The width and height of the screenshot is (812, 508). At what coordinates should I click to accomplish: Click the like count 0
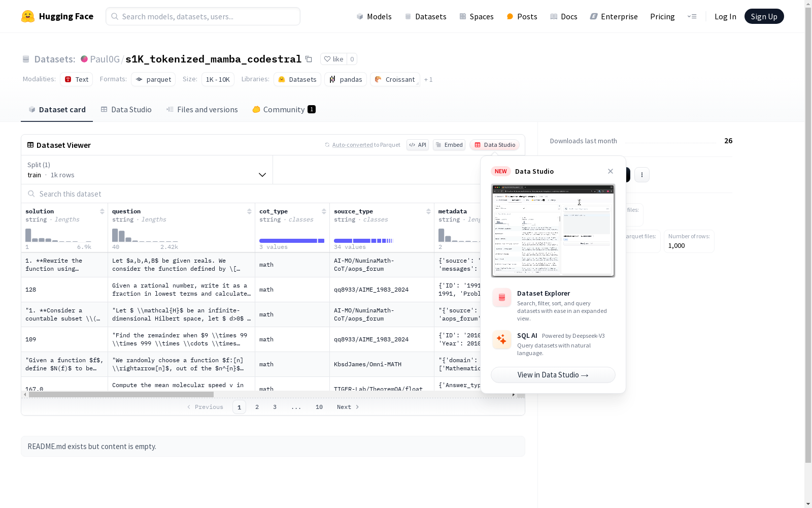tap(352, 59)
